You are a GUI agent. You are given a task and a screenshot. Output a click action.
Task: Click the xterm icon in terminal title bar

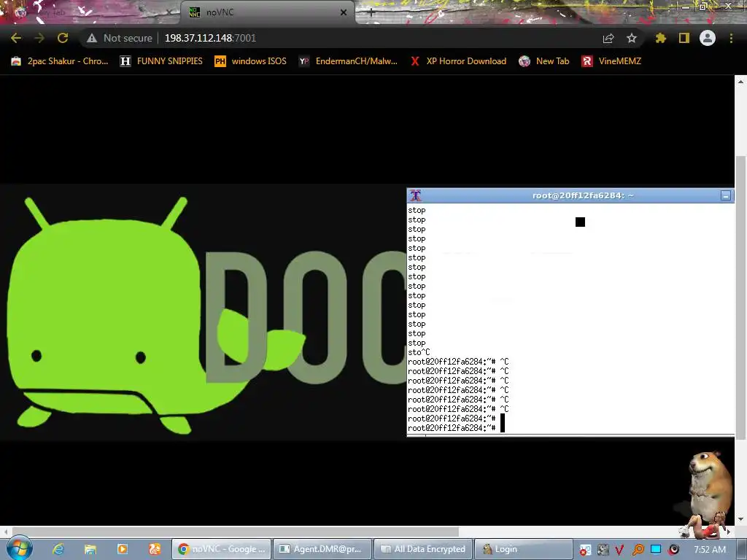415,195
